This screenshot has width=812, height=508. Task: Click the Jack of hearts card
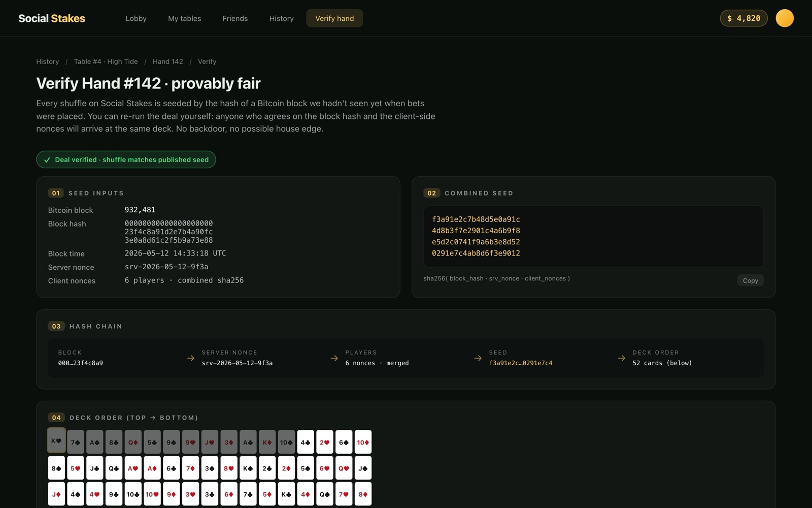210,442
